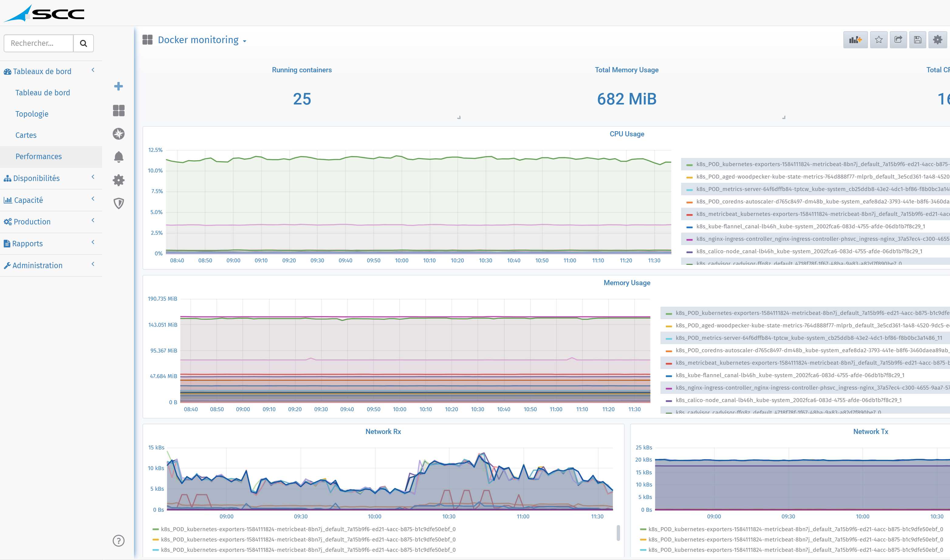Click the plus create icon in side strip
This screenshot has width=950, height=560.
tap(118, 87)
